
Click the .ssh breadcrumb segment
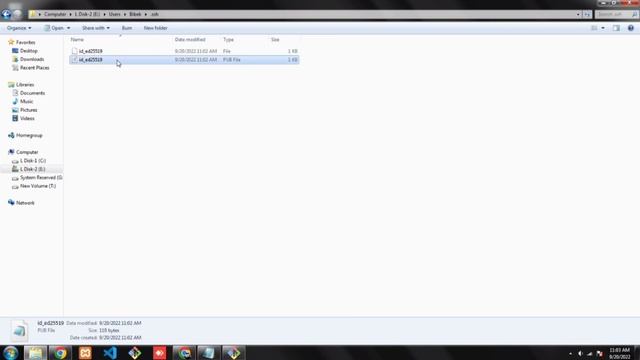click(154, 14)
